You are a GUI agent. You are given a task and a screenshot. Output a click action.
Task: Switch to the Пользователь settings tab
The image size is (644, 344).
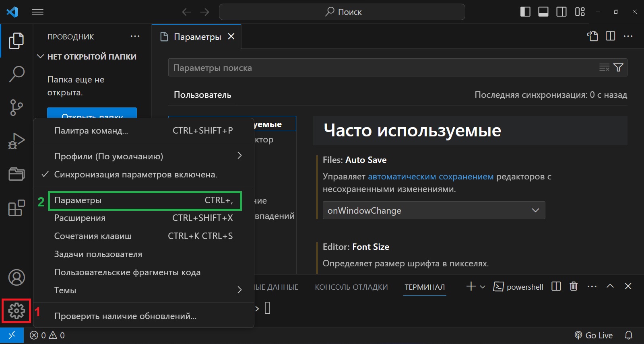pos(202,95)
